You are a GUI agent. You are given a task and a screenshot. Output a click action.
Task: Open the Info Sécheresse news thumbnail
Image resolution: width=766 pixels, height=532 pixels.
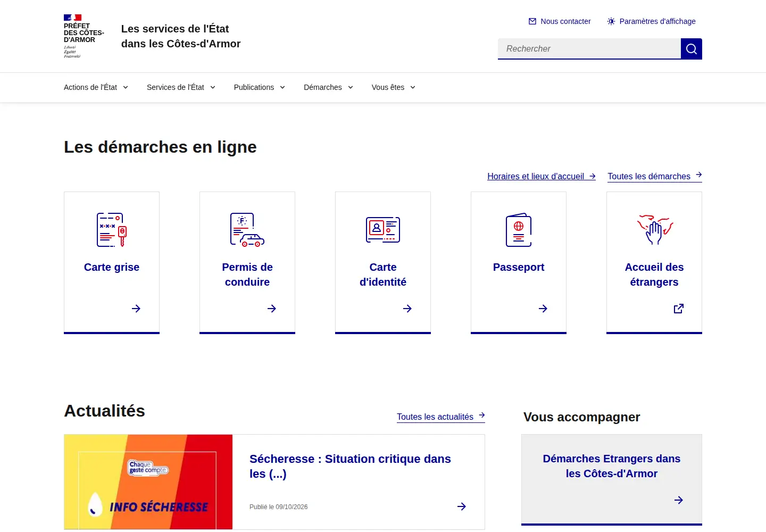pos(148,482)
